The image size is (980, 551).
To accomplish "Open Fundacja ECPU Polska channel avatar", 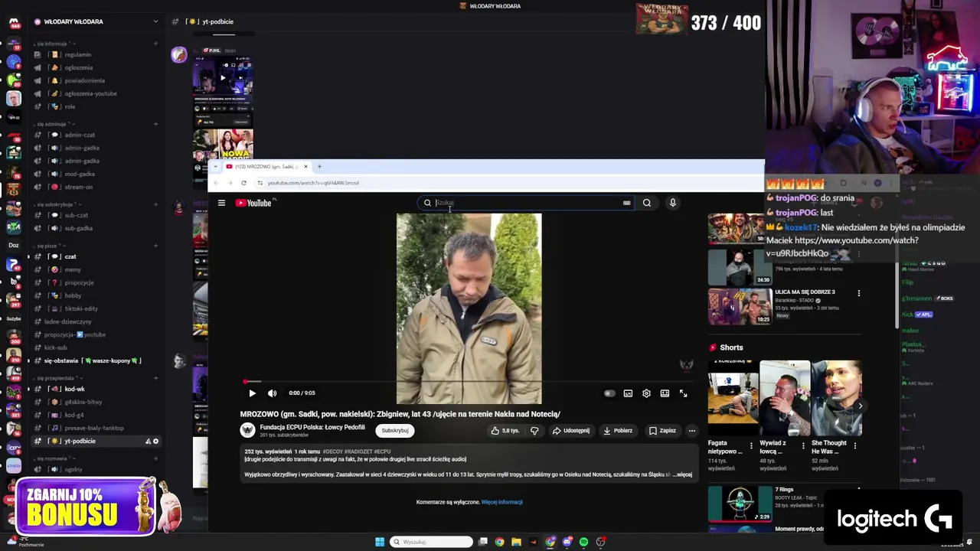I will 247,431.
